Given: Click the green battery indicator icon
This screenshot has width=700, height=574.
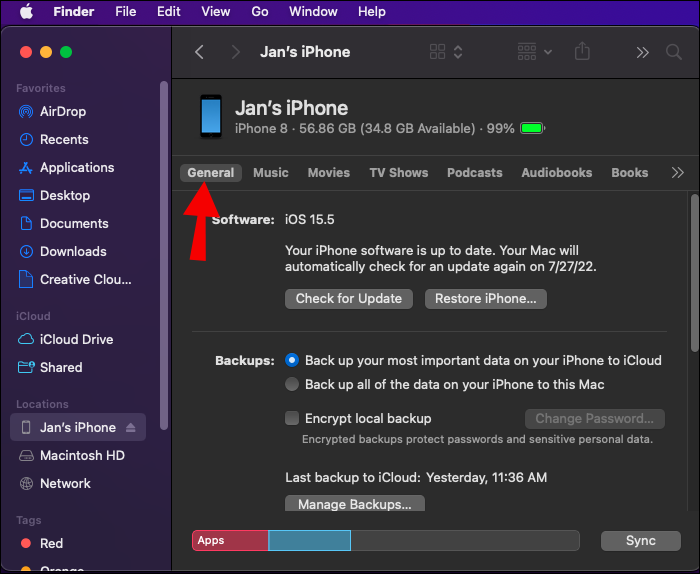Looking at the screenshot, I should click(532, 129).
